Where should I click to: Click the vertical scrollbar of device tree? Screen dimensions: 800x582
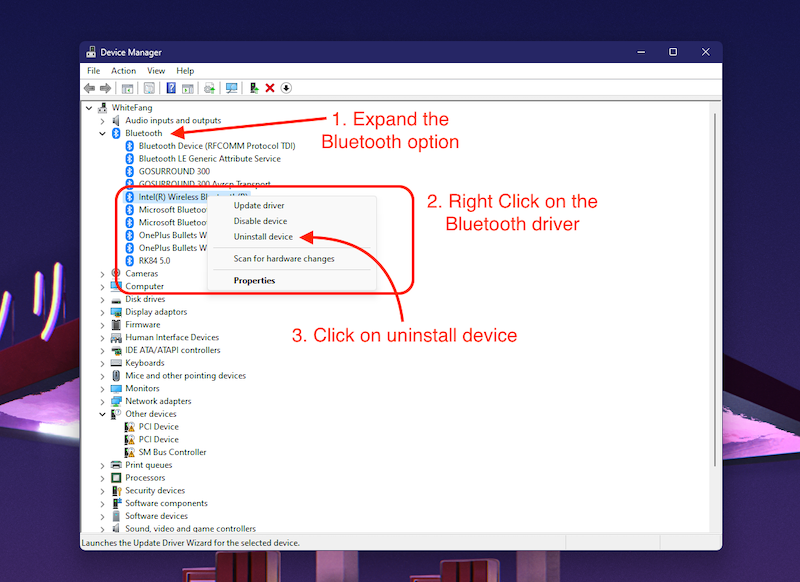pyautogui.click(x=715, y=290)
